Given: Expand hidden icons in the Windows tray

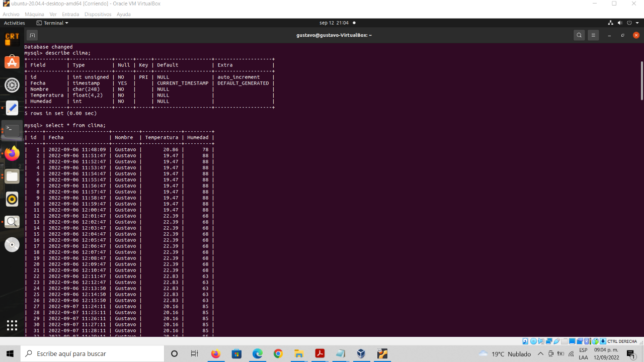Looking at the screenshot, I should click(540, 353).
